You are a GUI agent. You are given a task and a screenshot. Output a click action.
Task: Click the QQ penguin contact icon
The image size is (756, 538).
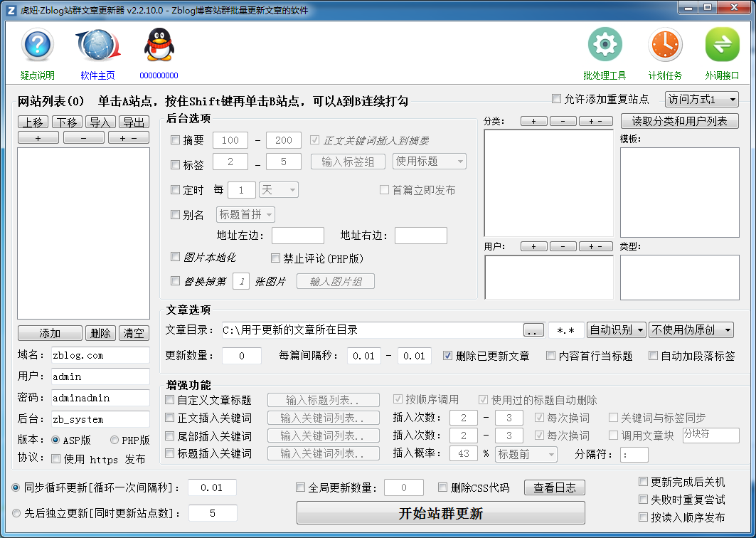159,45
